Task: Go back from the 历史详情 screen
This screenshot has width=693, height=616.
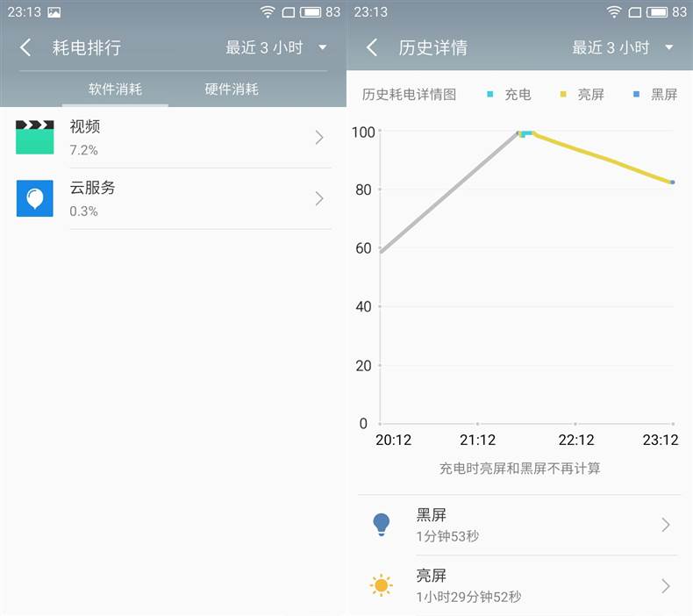Action: click(x=372, y=47)
